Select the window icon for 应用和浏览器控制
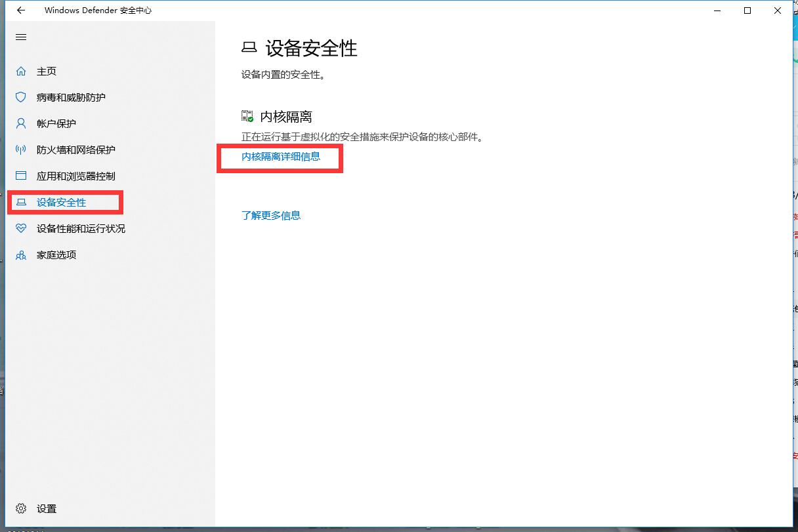798x532 pixels. [21, 176]
